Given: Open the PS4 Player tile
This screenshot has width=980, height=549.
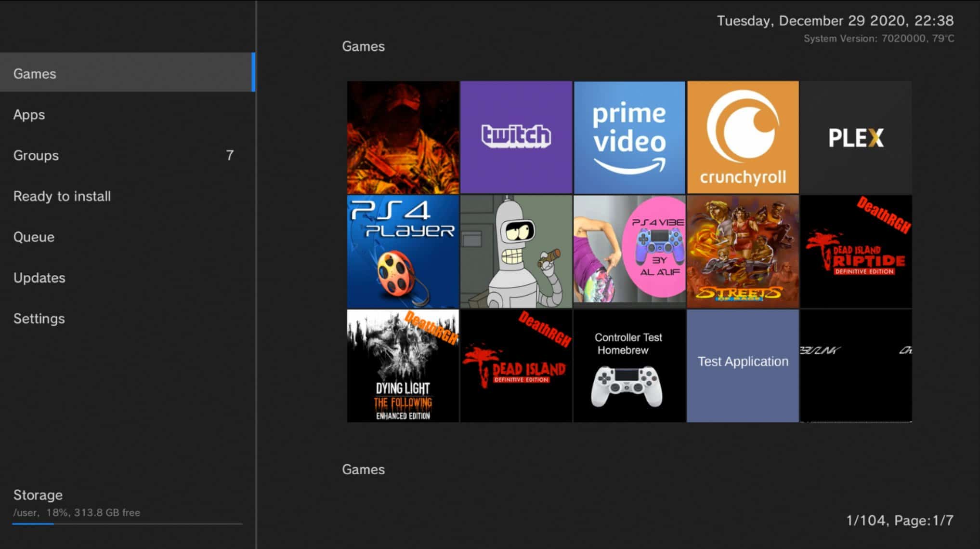Looking at the screenshot, I should point(403,251).
